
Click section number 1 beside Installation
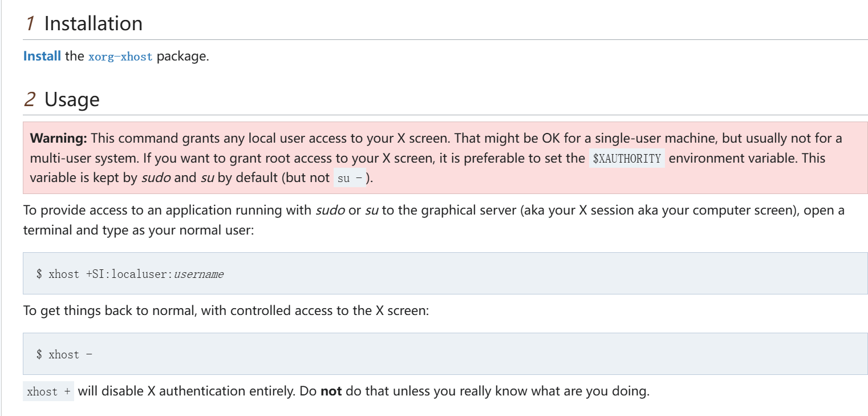pos(30,23)
